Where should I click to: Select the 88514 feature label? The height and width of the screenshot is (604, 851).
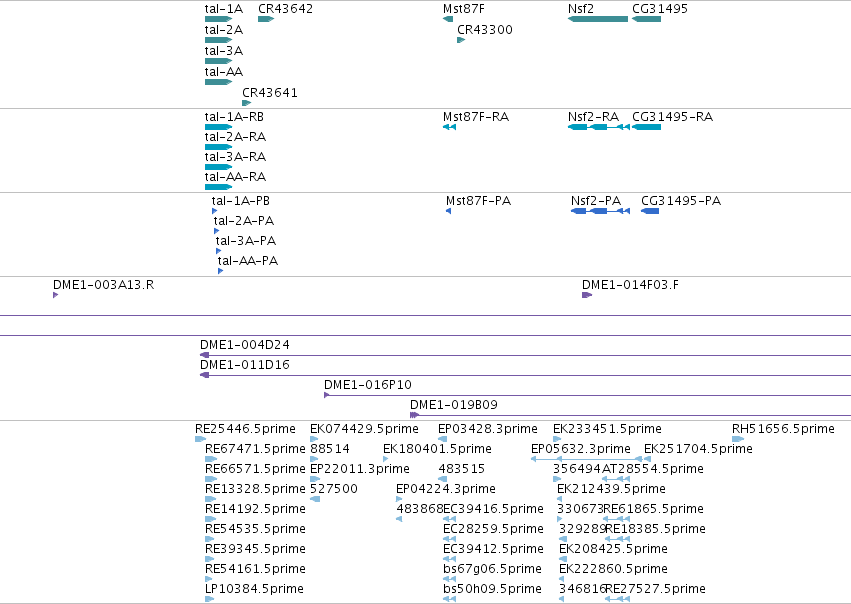[x=330, y=449]
